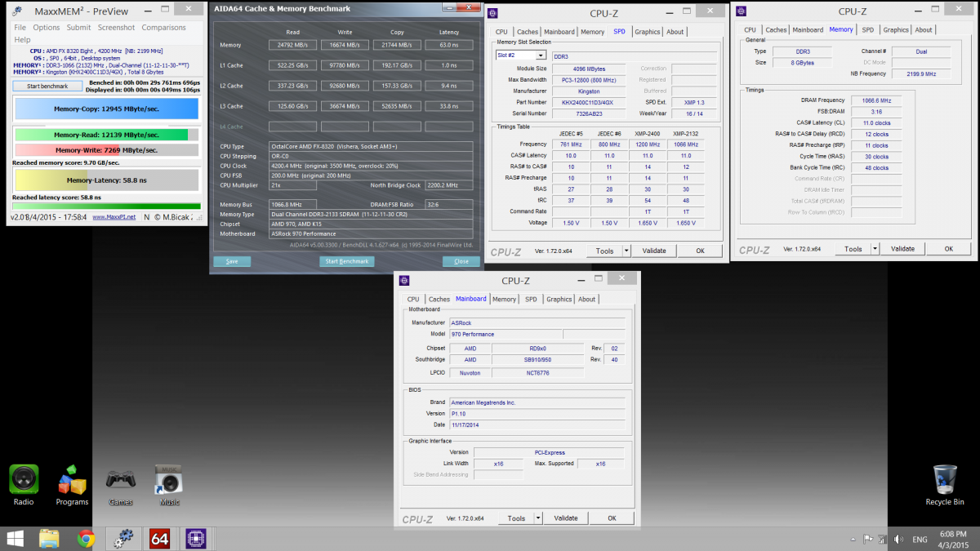The width and height of the screenshot is (980, 551).
Task: Open the volume speaker tray icon
Action: coord(898,540)
